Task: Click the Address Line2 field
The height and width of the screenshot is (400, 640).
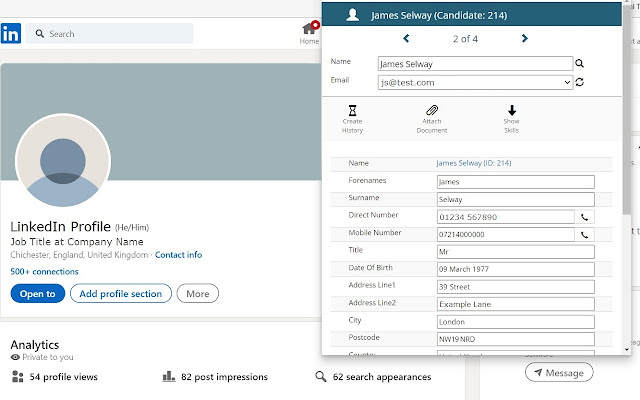Action: click(516, 304)
